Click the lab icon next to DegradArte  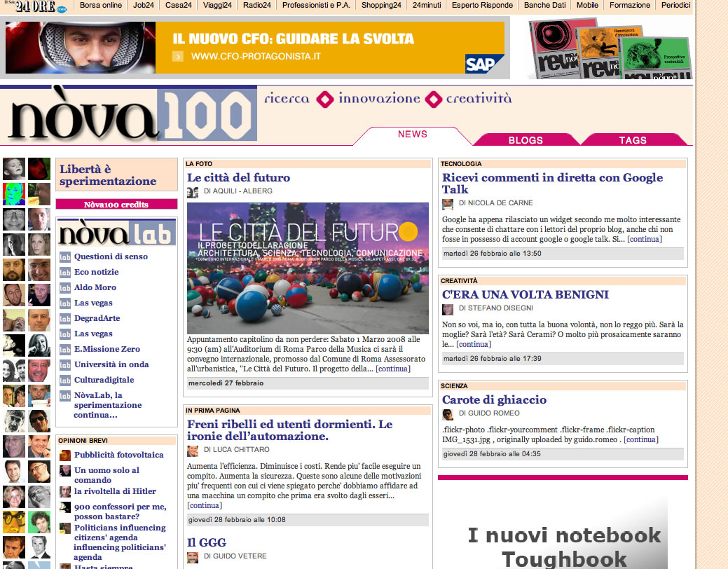coord(65,319)
